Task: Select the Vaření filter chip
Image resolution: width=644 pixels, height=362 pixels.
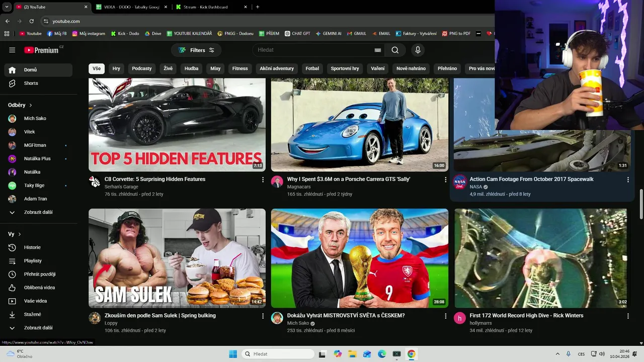Action: pyautogui.click(x=378, y=68)
